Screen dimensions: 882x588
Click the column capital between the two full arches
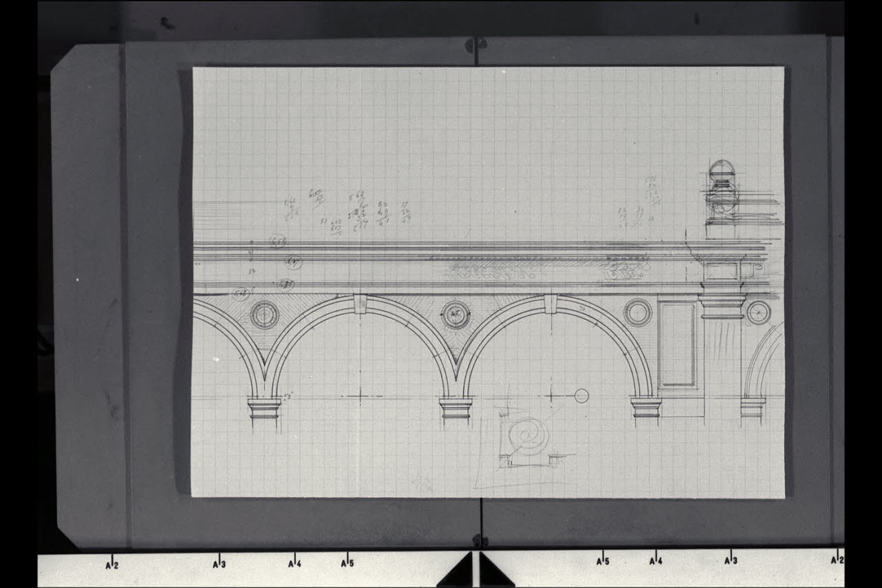pyautogui.click(x=455, y=408)
